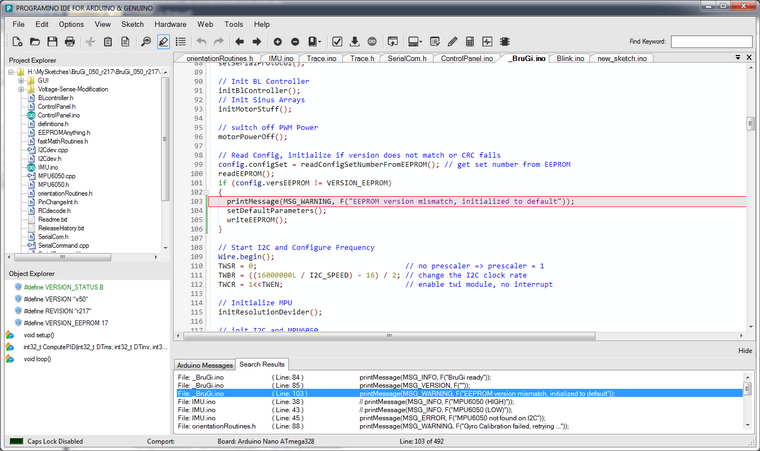The height and width of the screenshot is (451, 760).
Task: Open the Hardware menu
Action: [170, 24]
